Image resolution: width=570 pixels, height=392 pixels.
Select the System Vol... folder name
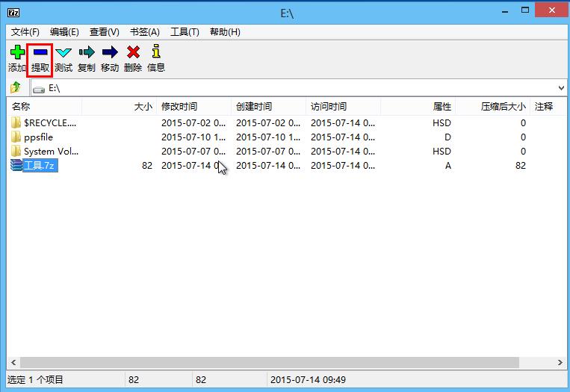(x=52, y=151)
